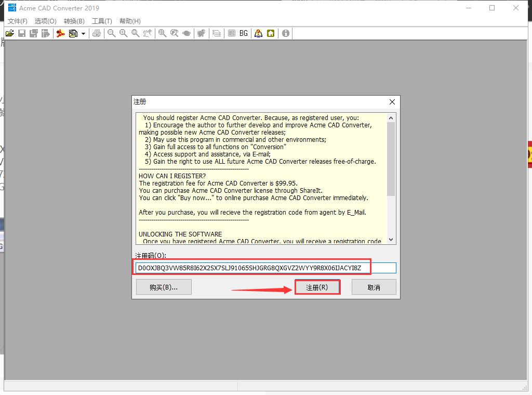Click the Zoom Window magnifier icon

point(136,33)
